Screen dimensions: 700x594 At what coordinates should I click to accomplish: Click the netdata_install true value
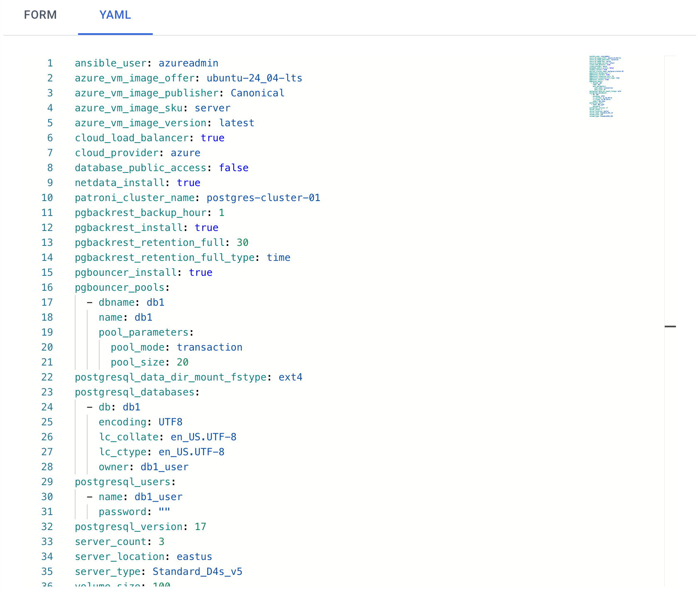pyautogui.click(x=188, y=183)
